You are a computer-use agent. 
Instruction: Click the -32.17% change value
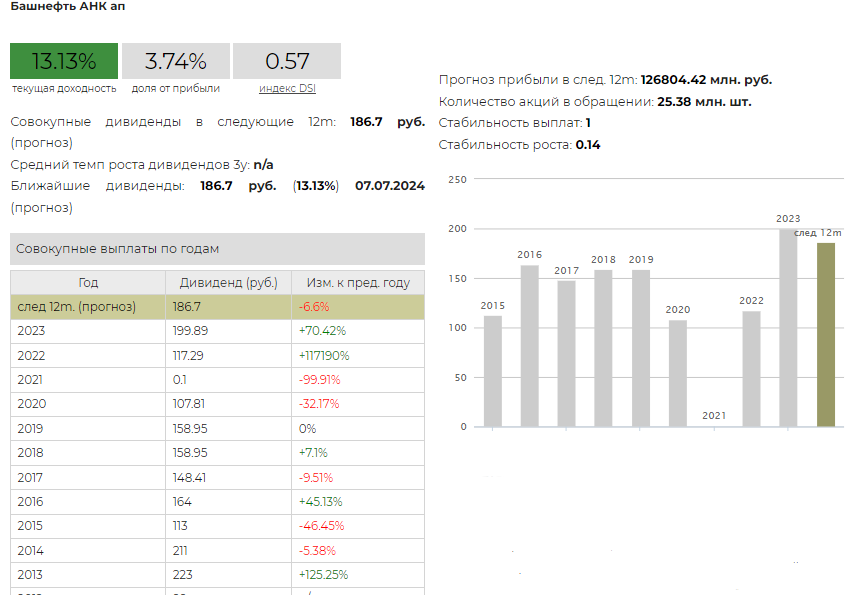(319, 404)
